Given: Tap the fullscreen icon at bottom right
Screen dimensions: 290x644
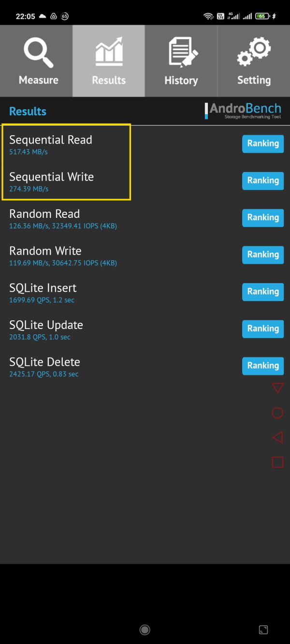Looking at the screenshot, I should pos(263,630).
